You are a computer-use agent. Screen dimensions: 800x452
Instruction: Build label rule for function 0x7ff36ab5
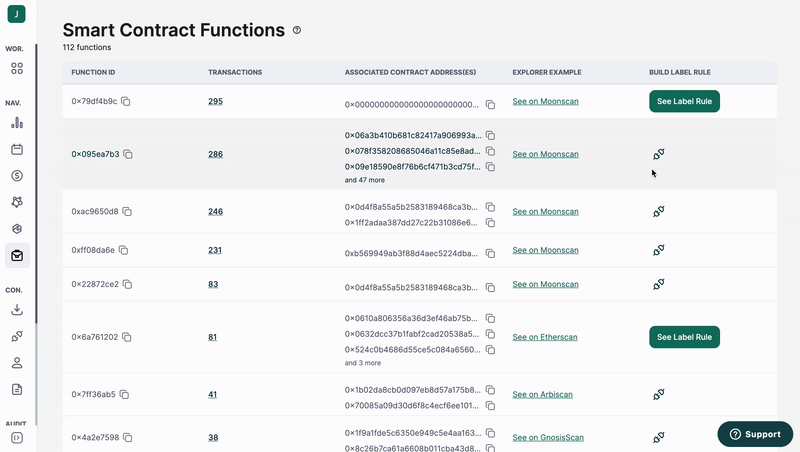659,394
